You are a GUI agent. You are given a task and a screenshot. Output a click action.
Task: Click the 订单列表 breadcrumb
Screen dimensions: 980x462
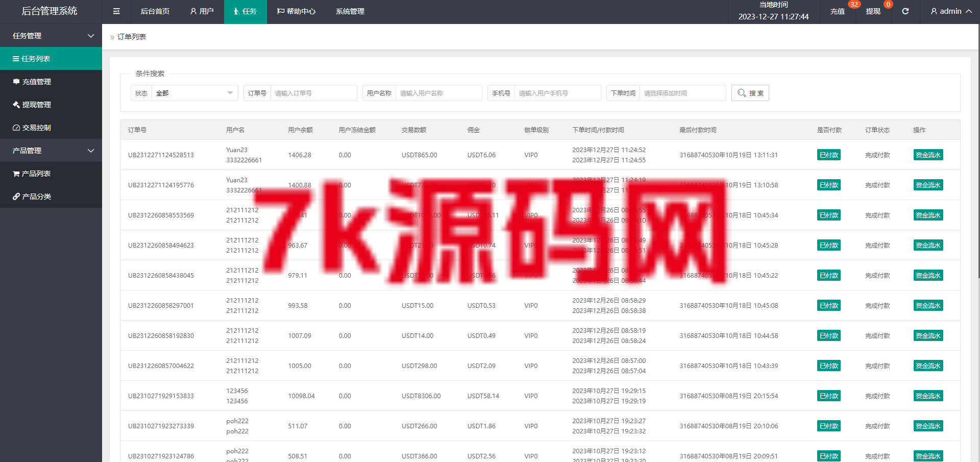(x=132, y=37)
